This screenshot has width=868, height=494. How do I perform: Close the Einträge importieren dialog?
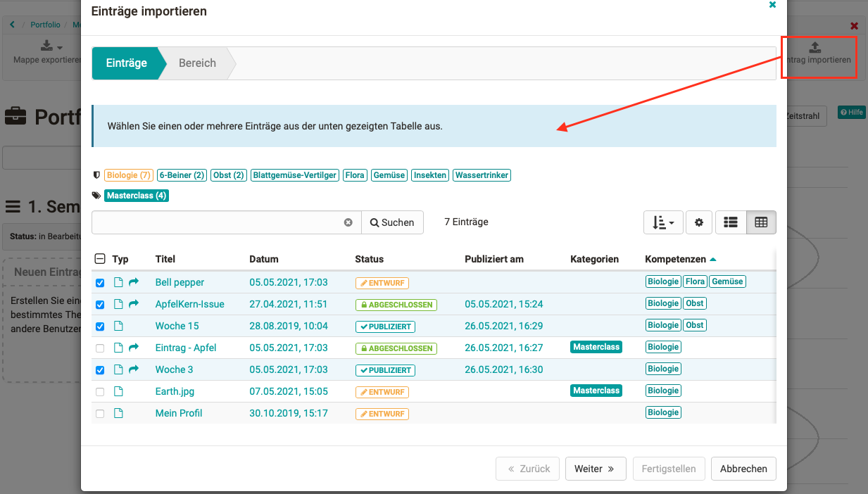772,5
